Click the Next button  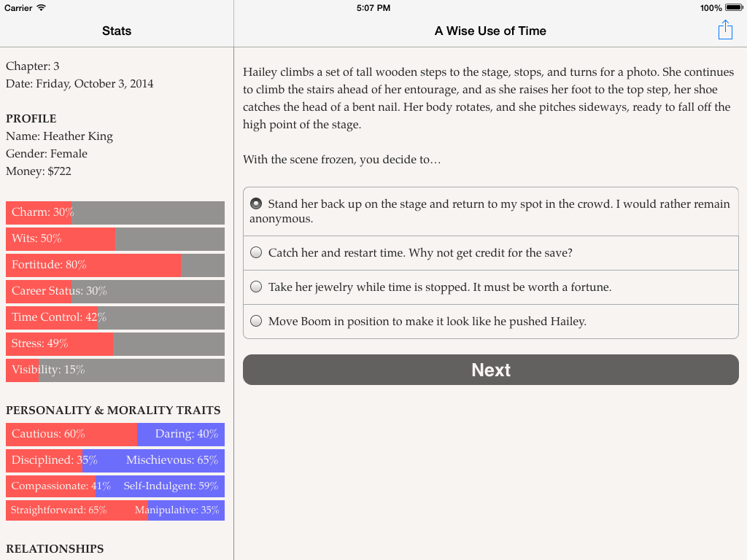[491, 370]
